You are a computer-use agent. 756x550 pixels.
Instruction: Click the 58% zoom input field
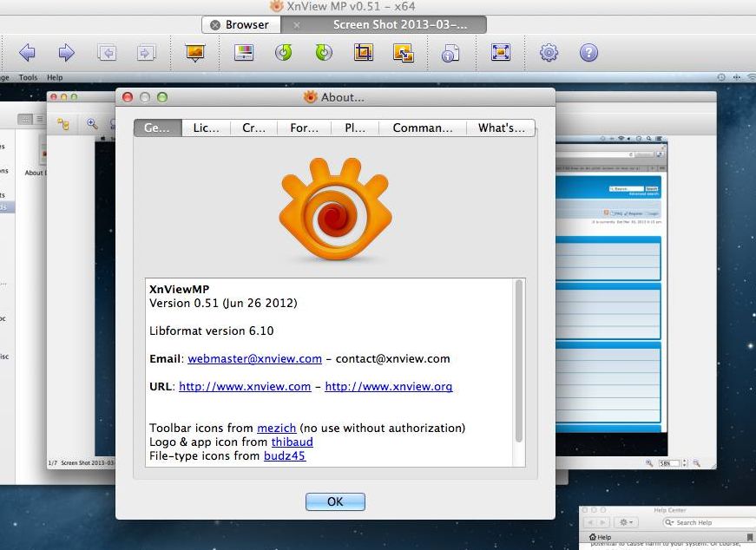[x=668, y=463]
